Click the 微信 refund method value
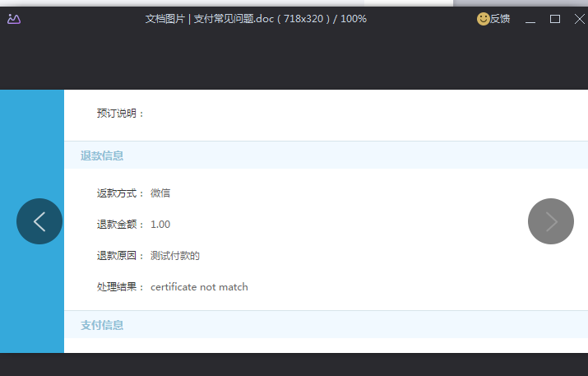The image size is (588, 376). click(x=160, y=193)
